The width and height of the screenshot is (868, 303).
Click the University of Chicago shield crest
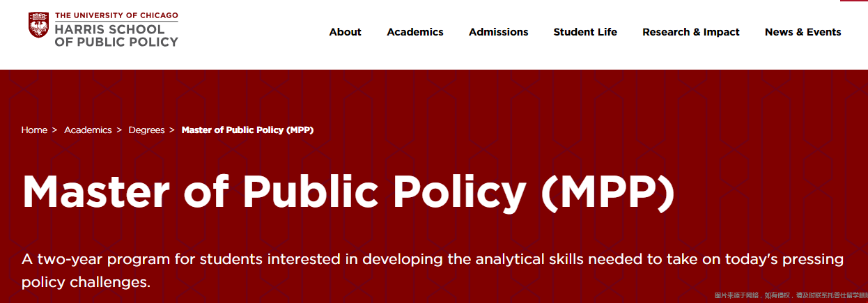39,25
